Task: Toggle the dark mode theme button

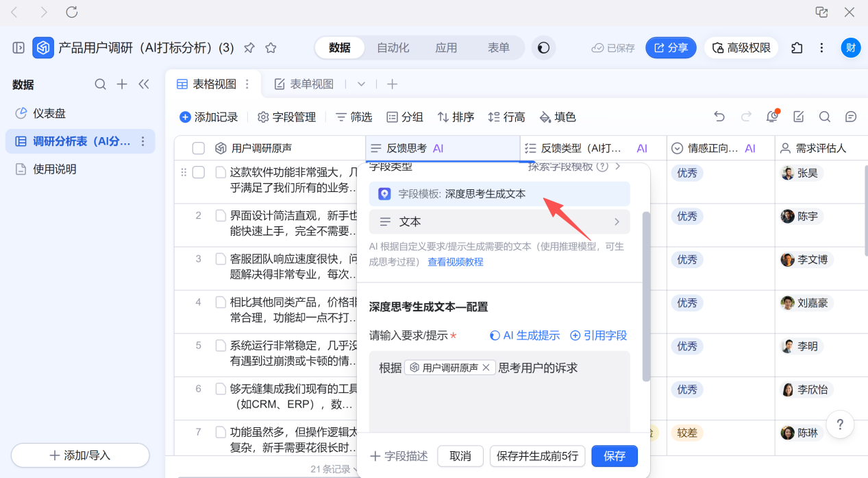Action: (x=543, y=48)
